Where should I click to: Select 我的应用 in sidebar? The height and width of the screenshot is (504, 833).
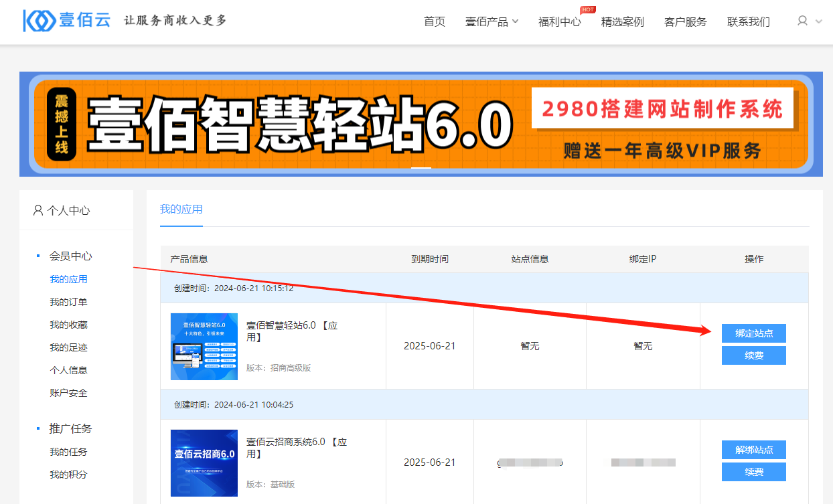[68, 279]
